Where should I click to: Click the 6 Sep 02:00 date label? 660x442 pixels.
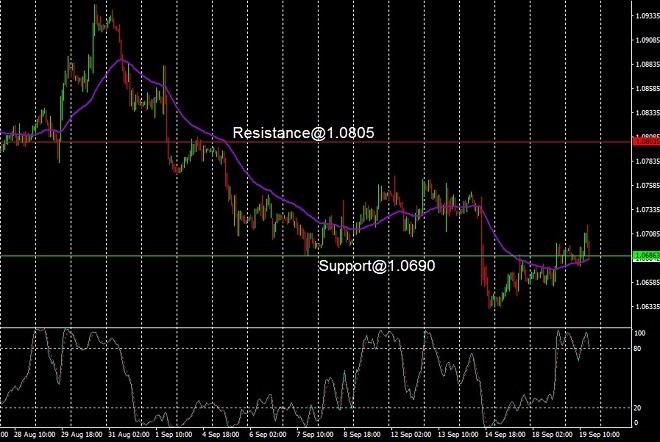268,434
